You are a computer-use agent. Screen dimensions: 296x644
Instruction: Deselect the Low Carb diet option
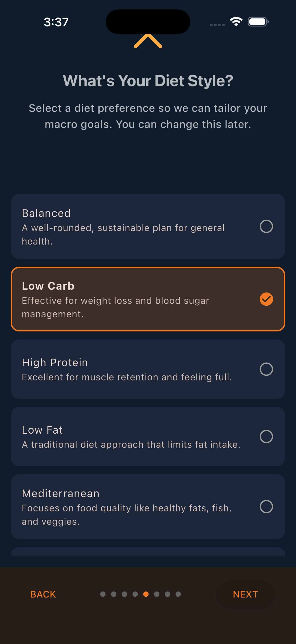coord(148,299)
